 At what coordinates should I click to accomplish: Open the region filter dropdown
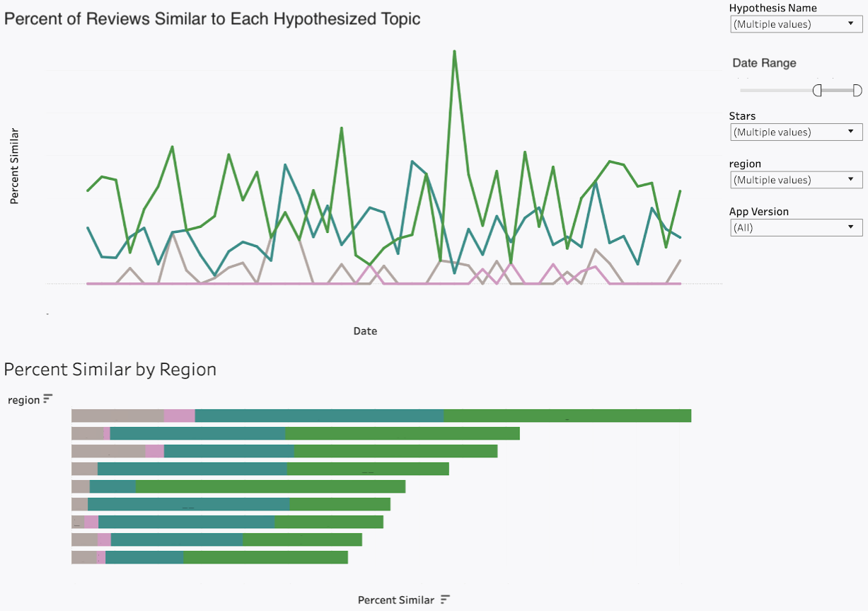[x=795, y=180]
